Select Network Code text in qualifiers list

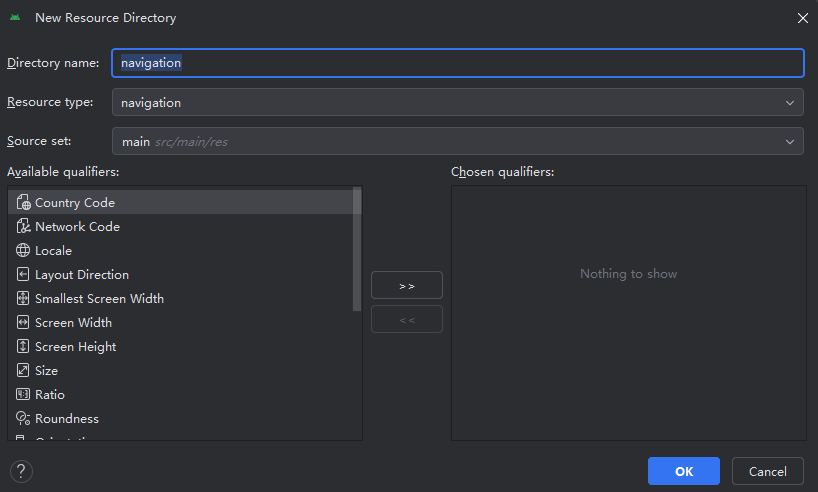point(78,226)
